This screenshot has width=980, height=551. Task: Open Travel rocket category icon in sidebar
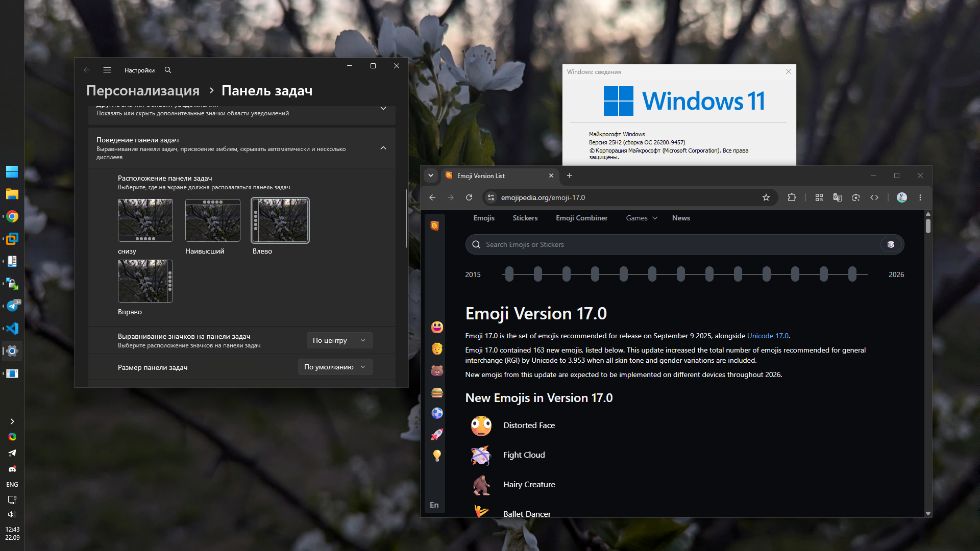tap(437, 435)
